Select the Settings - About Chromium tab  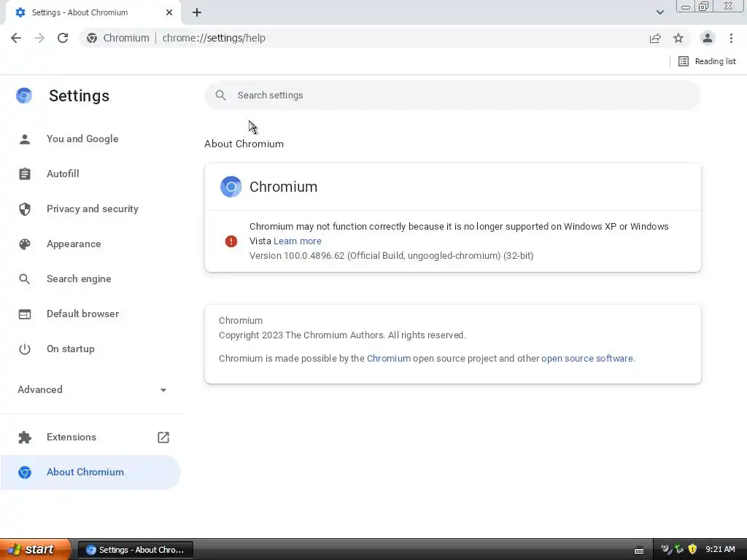[x=93, y=12]
